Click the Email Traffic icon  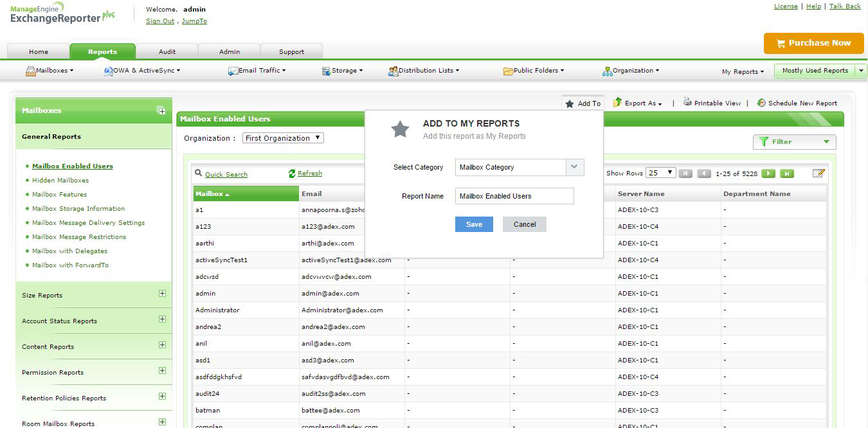click(x=233, y=71)
